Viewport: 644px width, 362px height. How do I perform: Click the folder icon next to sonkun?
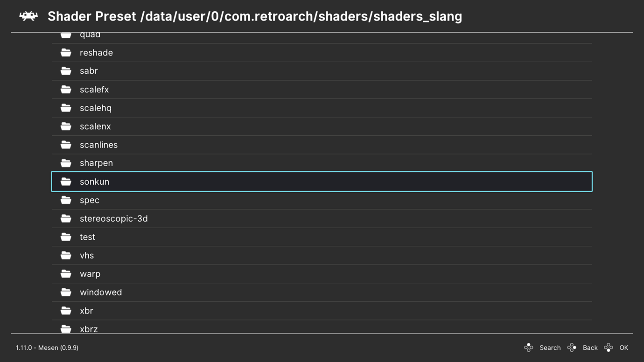(66, 181)
